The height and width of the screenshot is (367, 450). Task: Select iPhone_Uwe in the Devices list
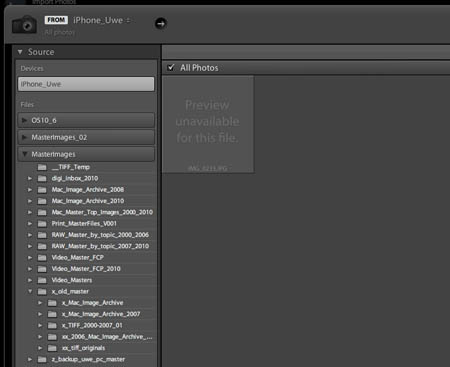pos(86,84)
